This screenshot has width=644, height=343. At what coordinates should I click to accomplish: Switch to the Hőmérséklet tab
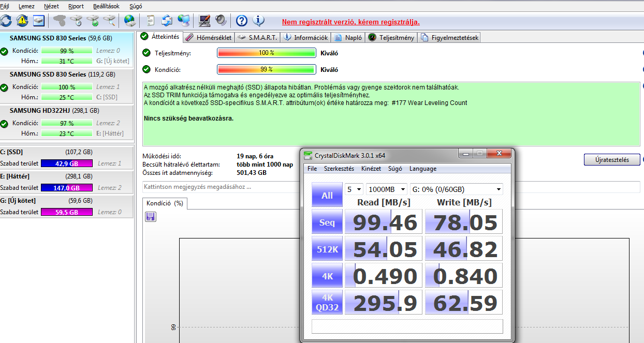(209, 37)
